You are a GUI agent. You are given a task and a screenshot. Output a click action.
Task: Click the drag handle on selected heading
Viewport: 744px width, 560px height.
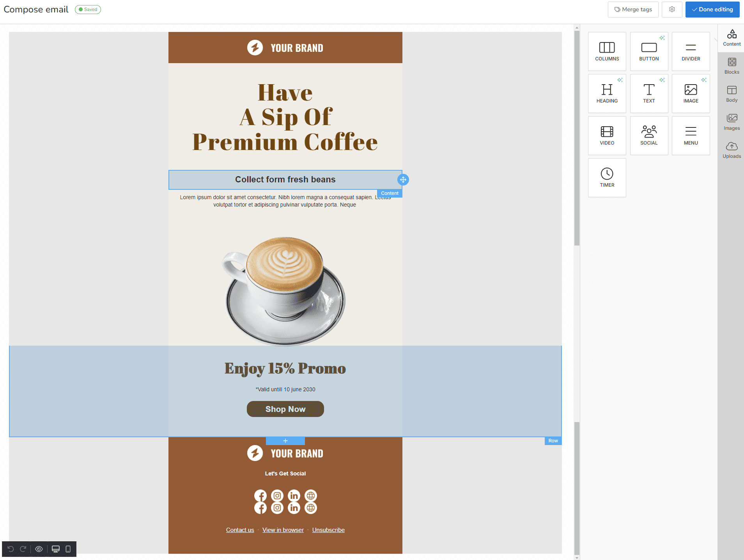403,180
